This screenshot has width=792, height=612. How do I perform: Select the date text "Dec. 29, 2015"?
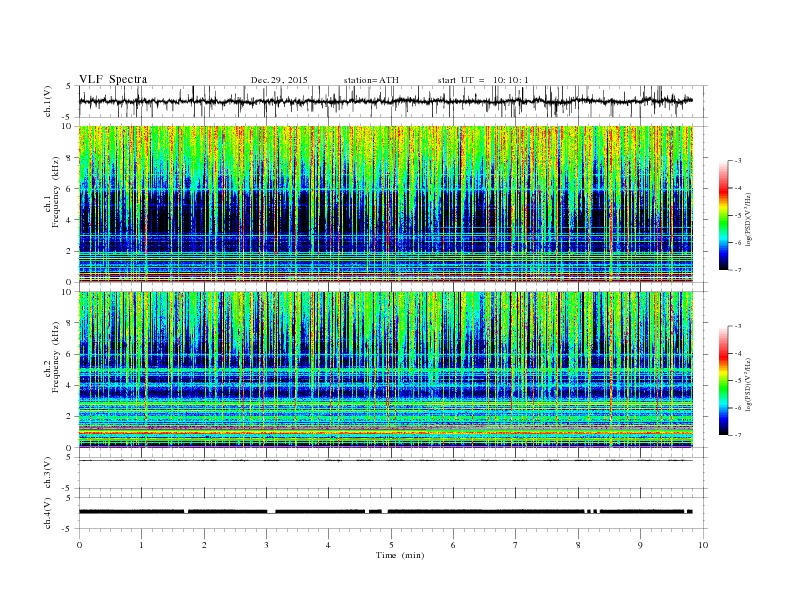click(279, 80)
